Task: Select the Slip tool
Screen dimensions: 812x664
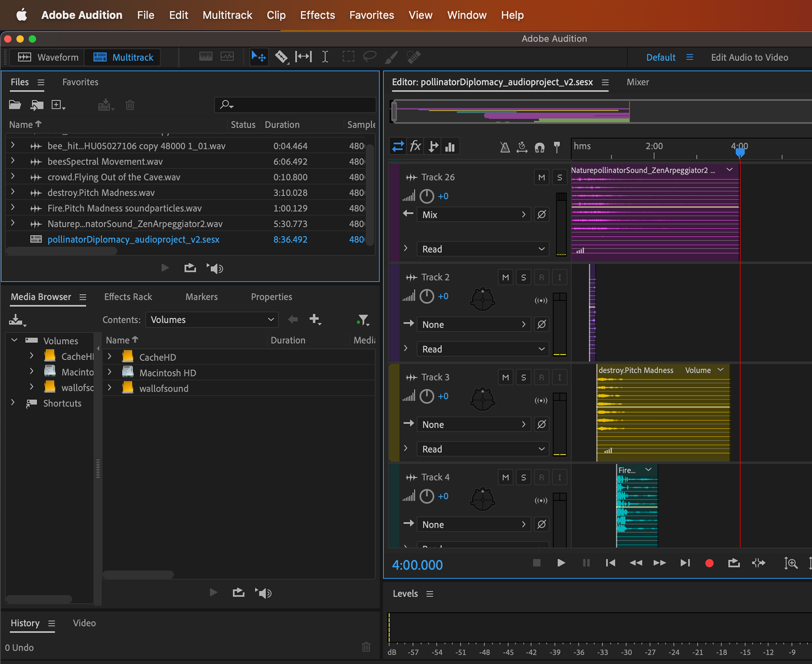Action: click(303, 57)
